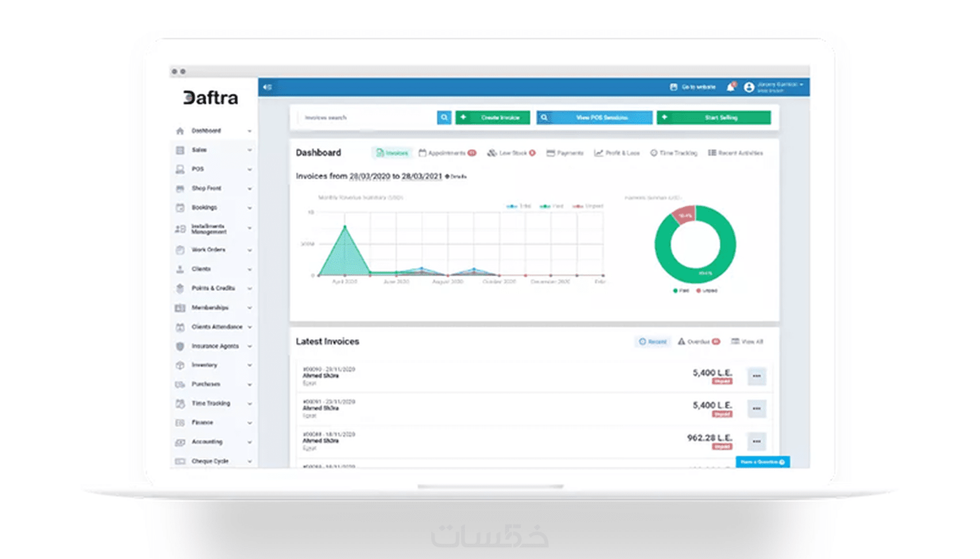
Task: Select the Clients person icon
Action: tap(180, 269)
